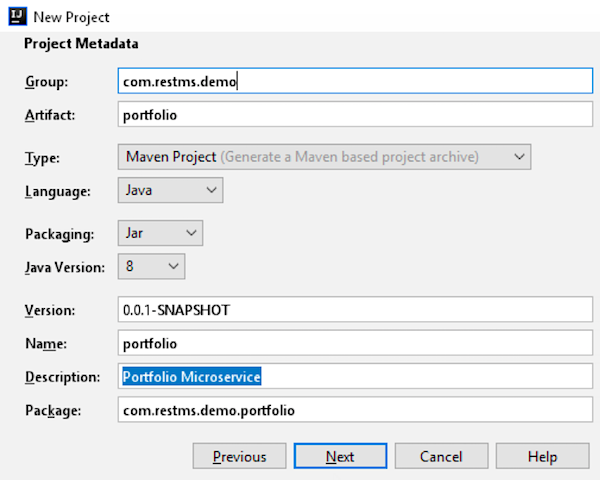Go back with the Previous button
Viewport: 600px width, 480px height.
239,457
